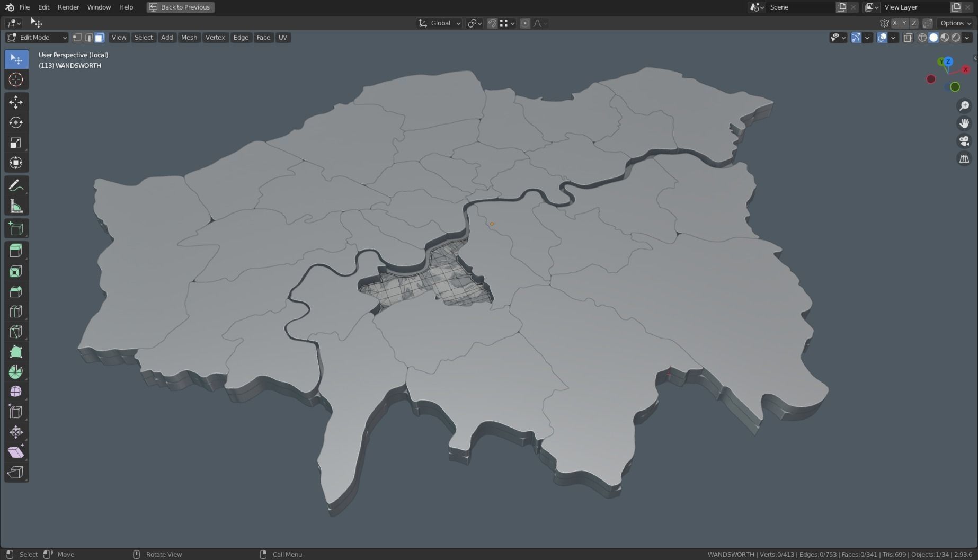
Task: Click the Back to Previous button
Action: [180, 7]
